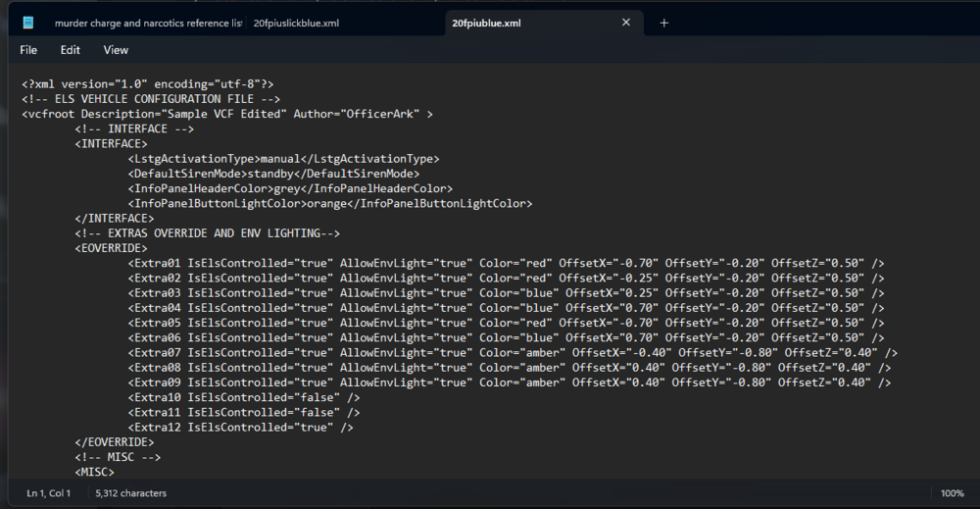980x509 pixels.
Task: Open a new tab with the plus icon
Action: [x=663, y=23]
